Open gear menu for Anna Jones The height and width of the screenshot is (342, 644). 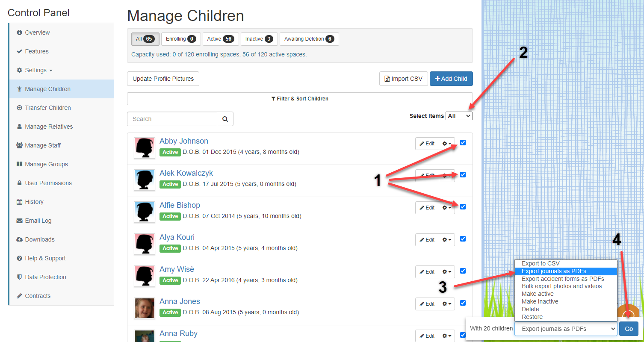[x=447, y=304]
